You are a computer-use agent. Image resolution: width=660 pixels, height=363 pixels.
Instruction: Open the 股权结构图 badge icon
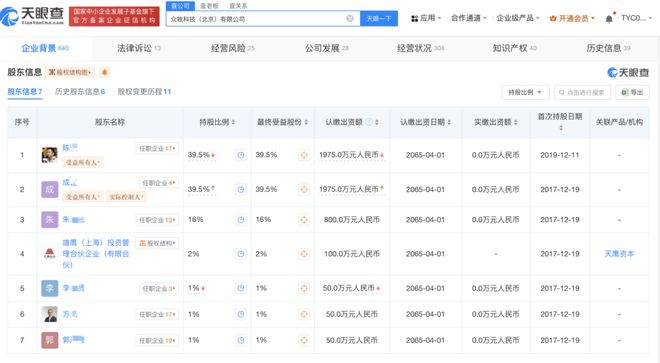(x=70, y=72)
